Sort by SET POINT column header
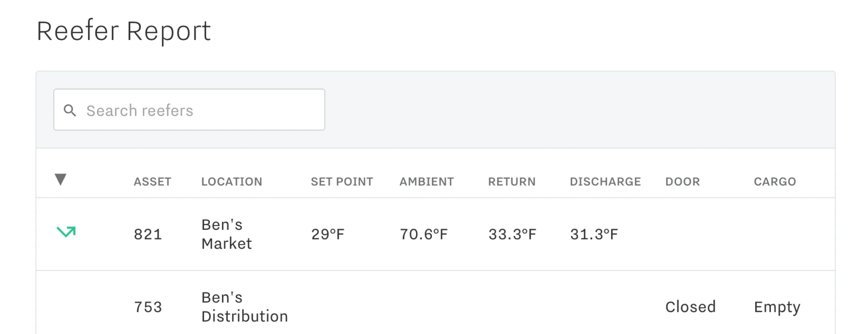The height and width of the screenshot is (334, 868). (x=342, y=181)
